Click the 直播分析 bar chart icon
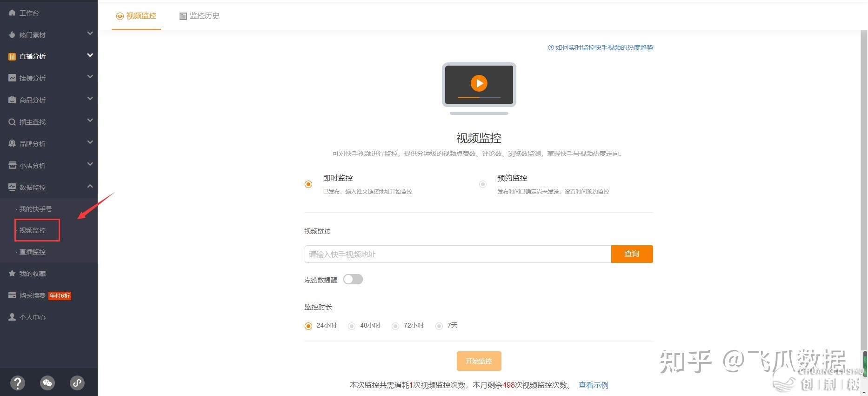 (x=12, y=56)
